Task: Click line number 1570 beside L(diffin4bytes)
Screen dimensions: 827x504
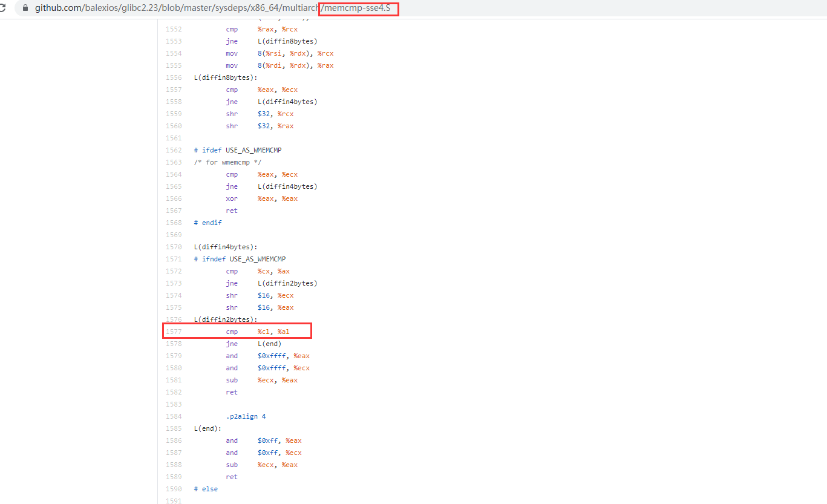Action: coord(174,246)
